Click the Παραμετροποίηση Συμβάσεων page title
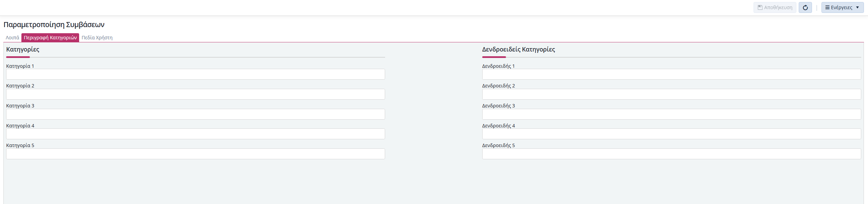The height and width of the screenshot is (204, 868). tap(54, 25)
